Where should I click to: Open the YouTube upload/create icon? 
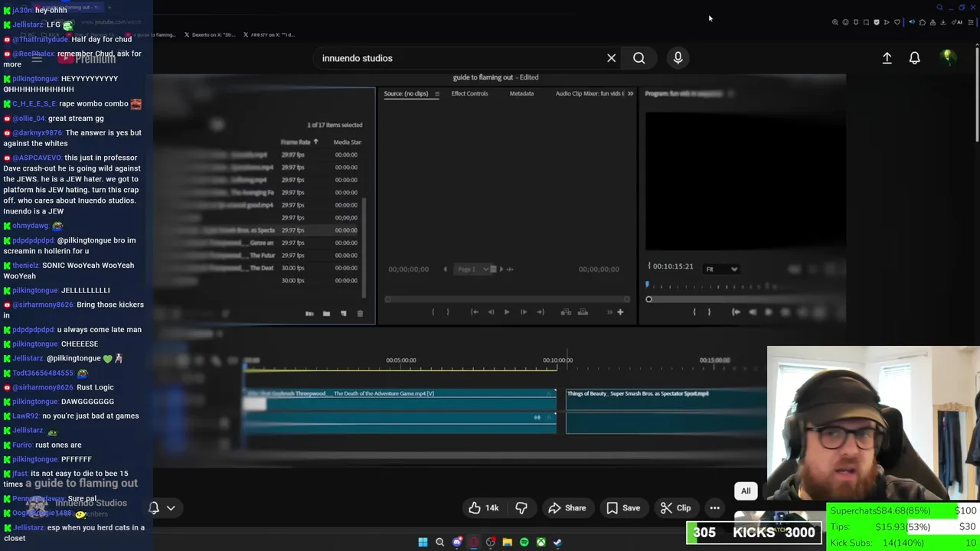[x=887, y=58]
